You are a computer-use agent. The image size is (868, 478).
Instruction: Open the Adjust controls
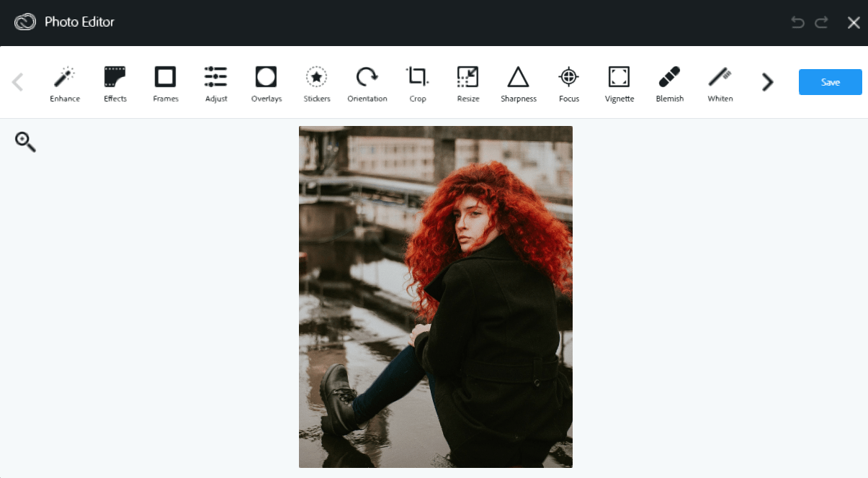coord(215,81)
